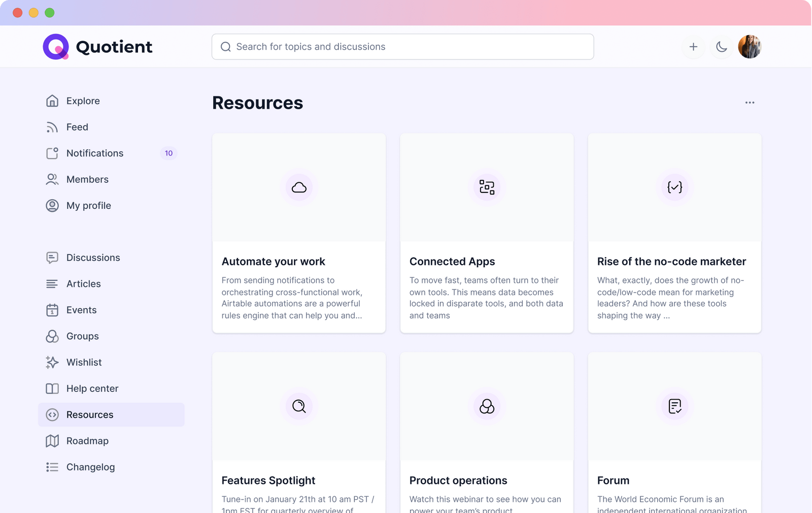The image size is (812, 513).
Task: Open the Events calendar icon
Action: click(x=52, y=310)
